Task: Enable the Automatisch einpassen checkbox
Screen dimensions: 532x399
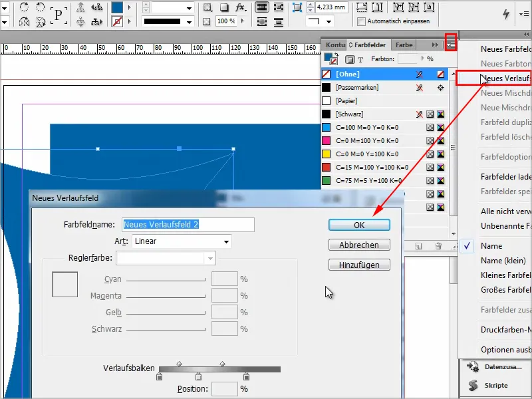Action: (362, 21)
